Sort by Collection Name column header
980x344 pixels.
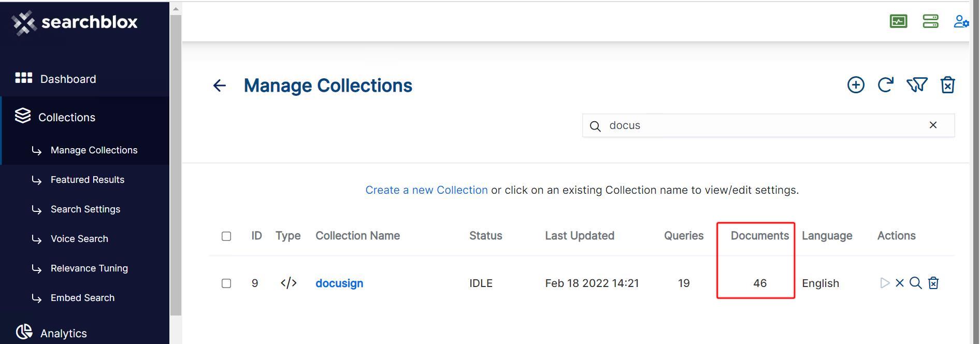(357, 236)
